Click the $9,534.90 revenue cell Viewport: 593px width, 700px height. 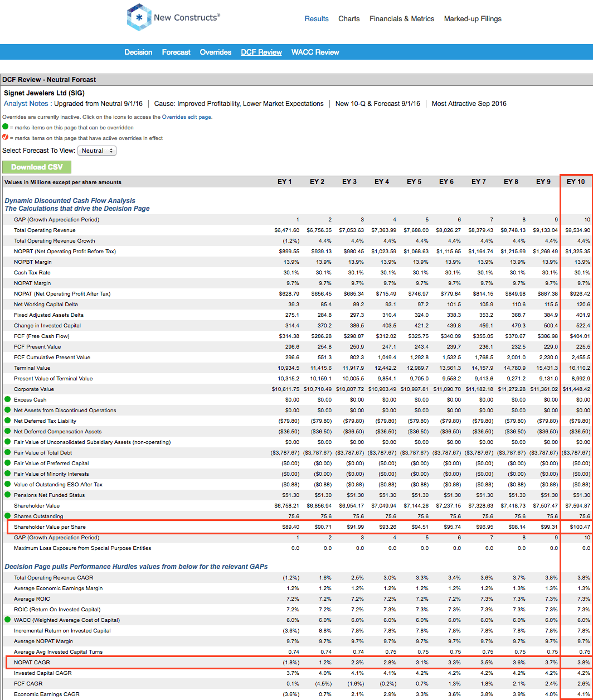point(578,230)
